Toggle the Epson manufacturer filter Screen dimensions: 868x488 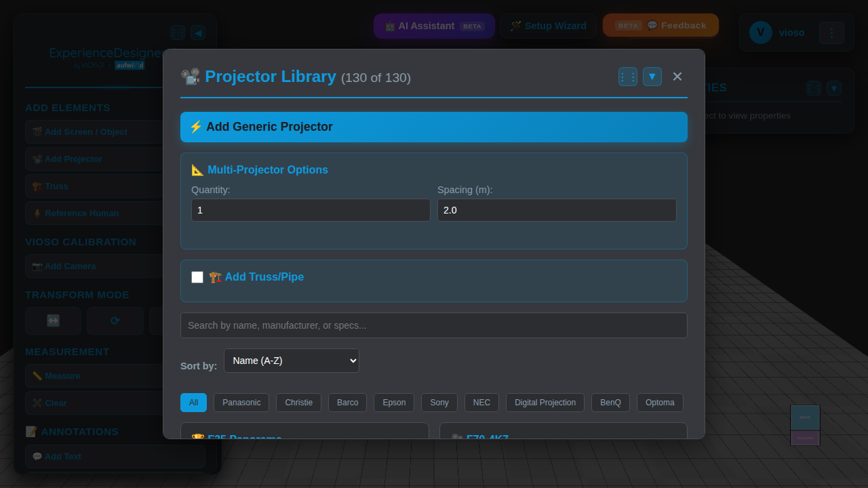pos(393,402)
